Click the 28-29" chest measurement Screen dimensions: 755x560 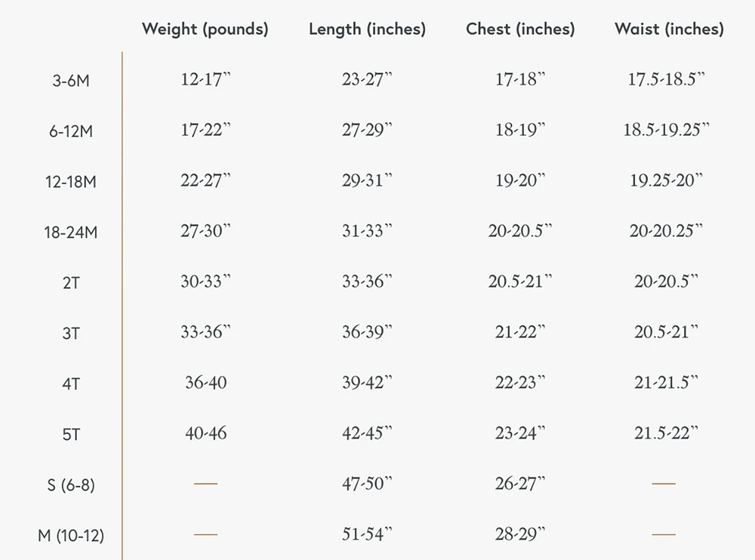(520, 534)
